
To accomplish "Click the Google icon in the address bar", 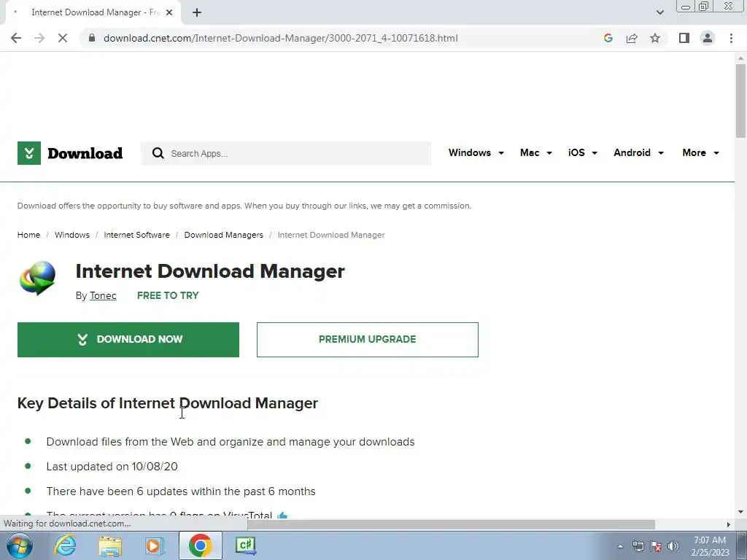I will tap(608, 38).
